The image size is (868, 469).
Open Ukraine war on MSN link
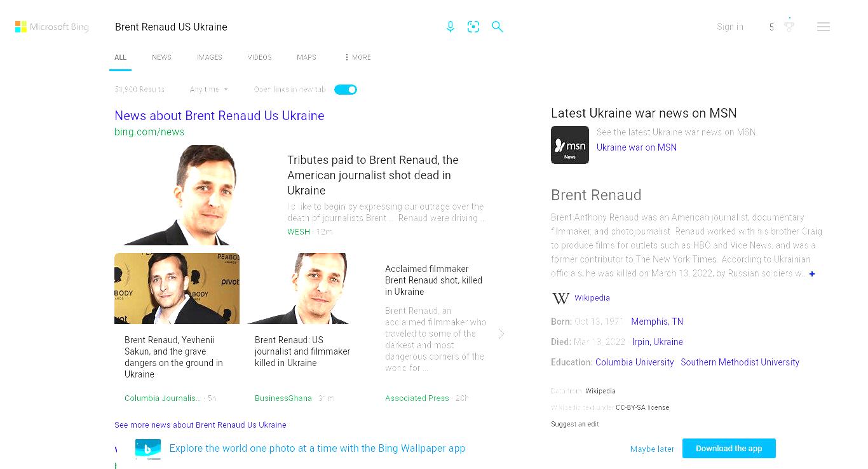637,147
